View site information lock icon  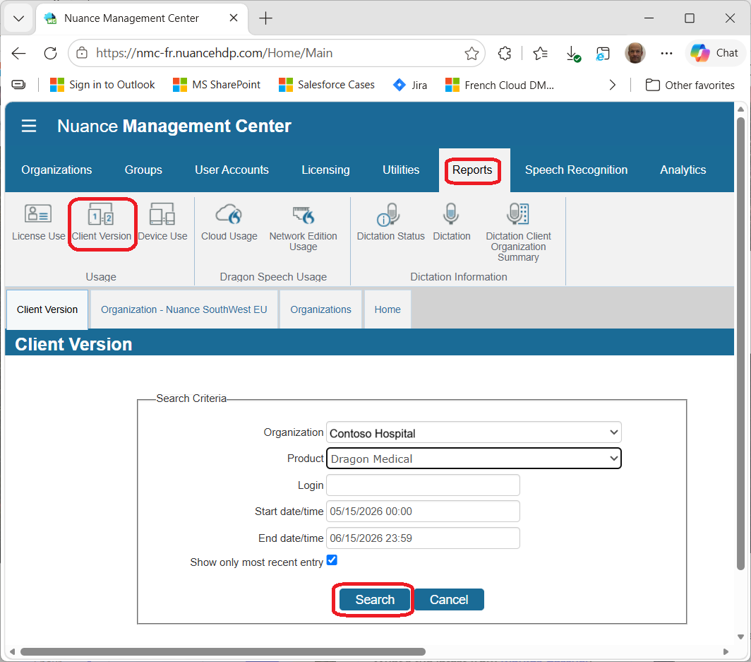pyautogui.click(x=82, y=53)
